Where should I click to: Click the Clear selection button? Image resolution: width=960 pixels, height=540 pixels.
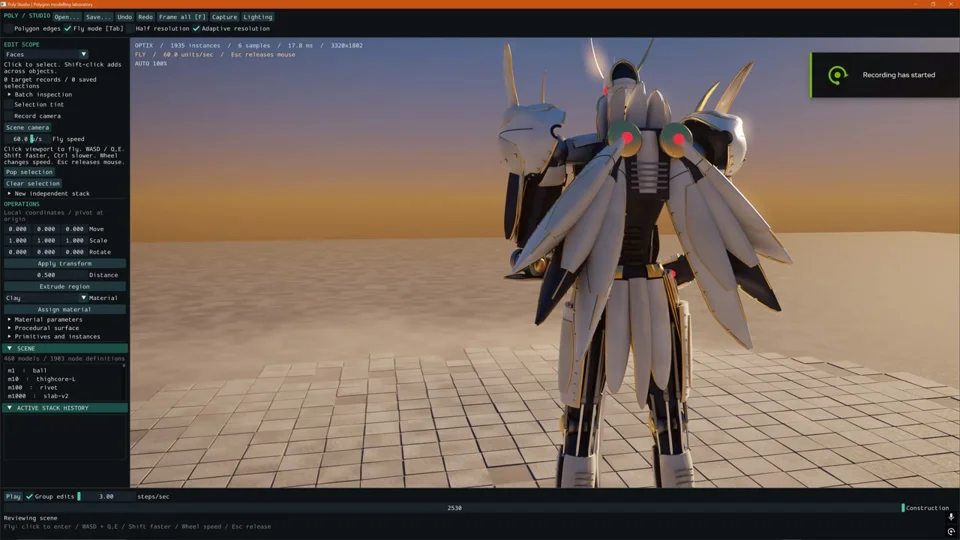[32, 184]
